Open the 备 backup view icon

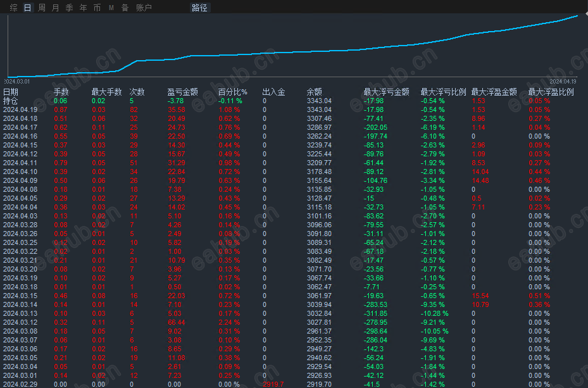tap(123, 8)
